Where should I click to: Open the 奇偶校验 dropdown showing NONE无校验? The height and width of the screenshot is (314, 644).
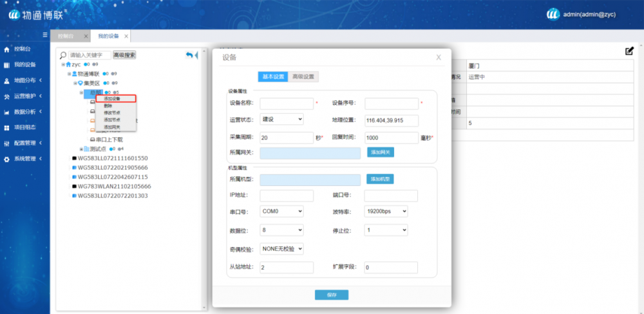(x=282, y=249)
